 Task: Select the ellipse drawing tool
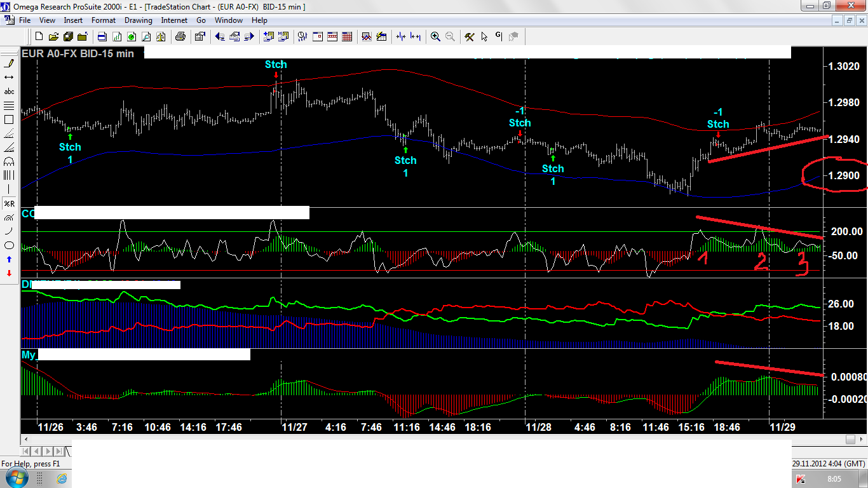coord(9,245)
